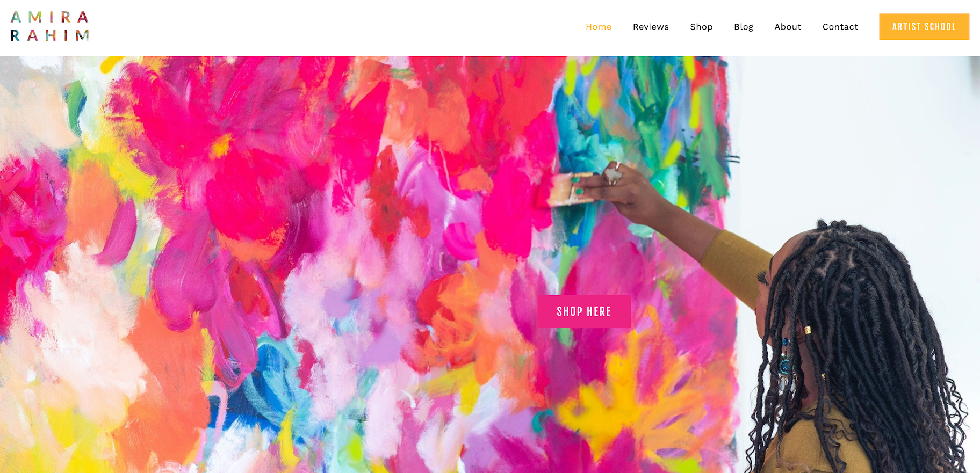Viewport: 980px width, 473px height.
Task: Click the orange ARTIST SCHOOL button
Action: pyautogui.click(x=924, y=27)
